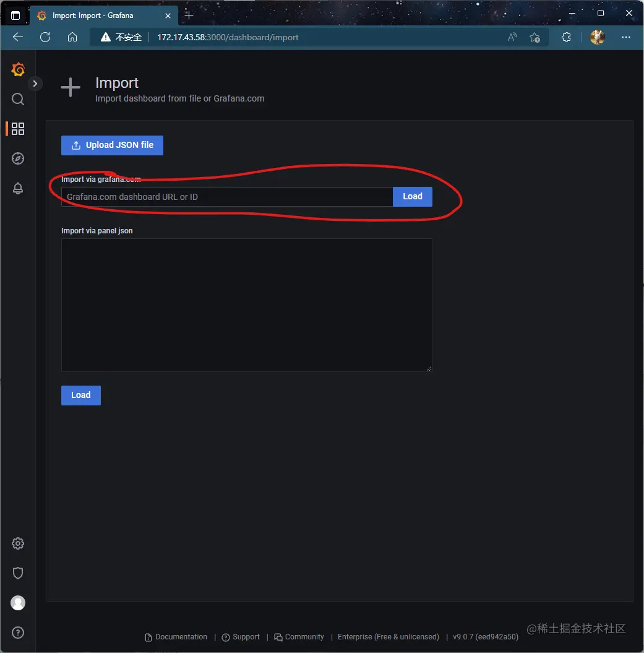Go back using browser back arrow
The width and height of the screenshot is (644, 653).
(18, 38)
